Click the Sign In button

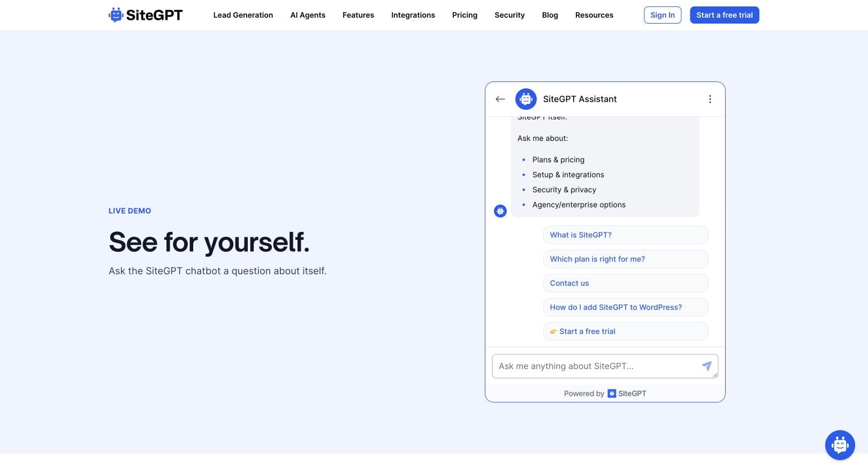[663, 15]
